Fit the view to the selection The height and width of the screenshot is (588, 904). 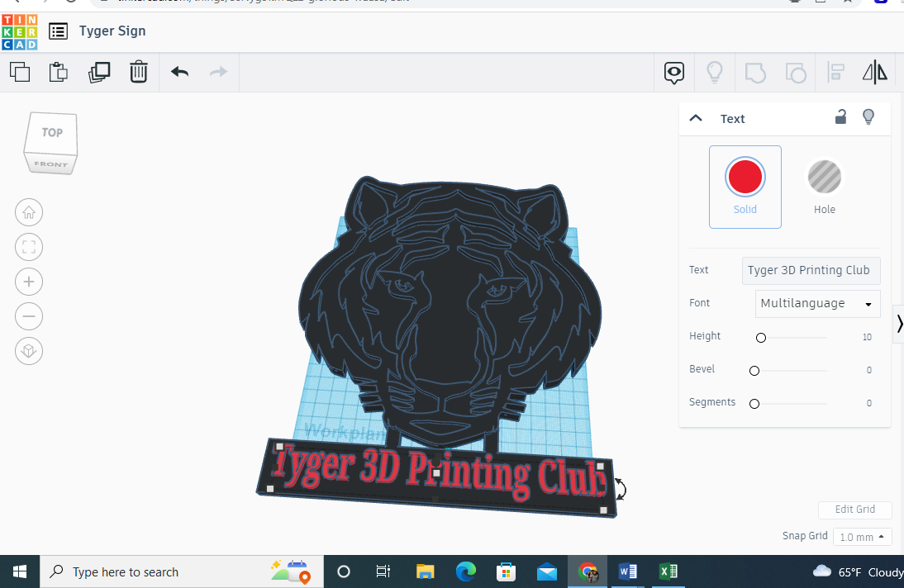(29, 247)
